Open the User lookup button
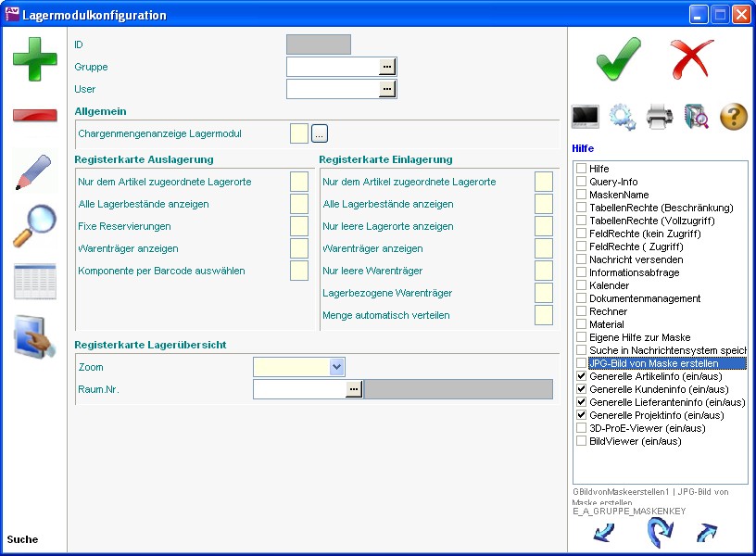Image resolution: width=756 pixels, height=556 pixels. tap(387, 89)
